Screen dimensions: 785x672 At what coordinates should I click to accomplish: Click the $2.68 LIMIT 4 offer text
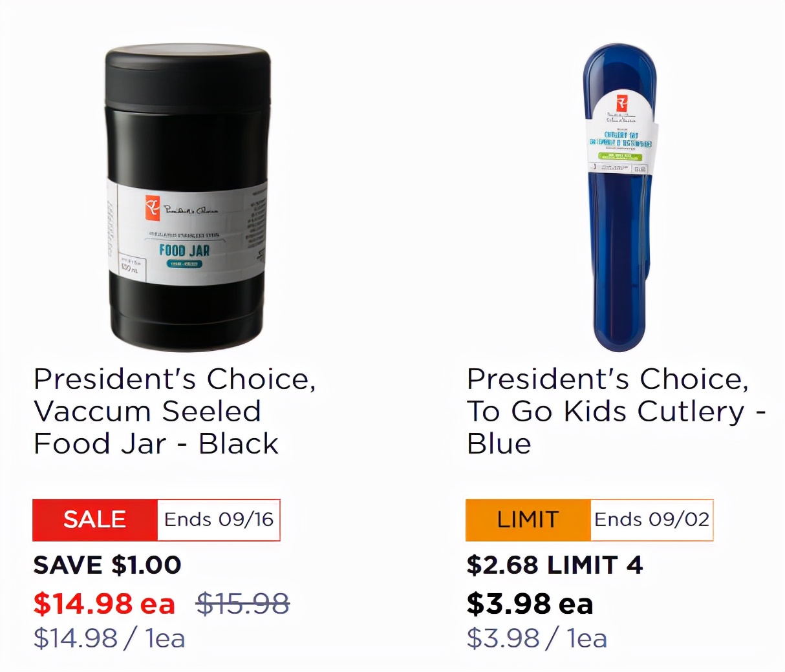[x=555, y=565]
